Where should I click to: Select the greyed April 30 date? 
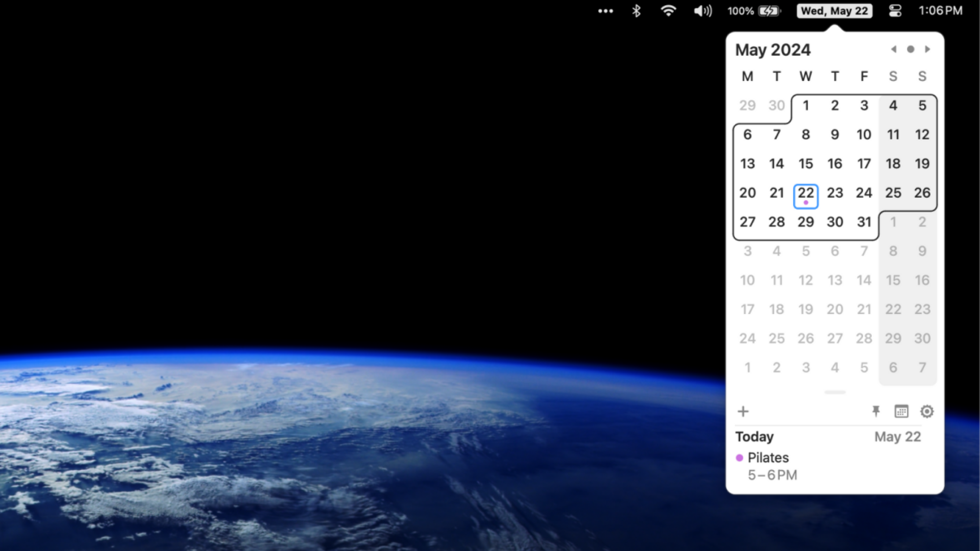pos(777,105)
